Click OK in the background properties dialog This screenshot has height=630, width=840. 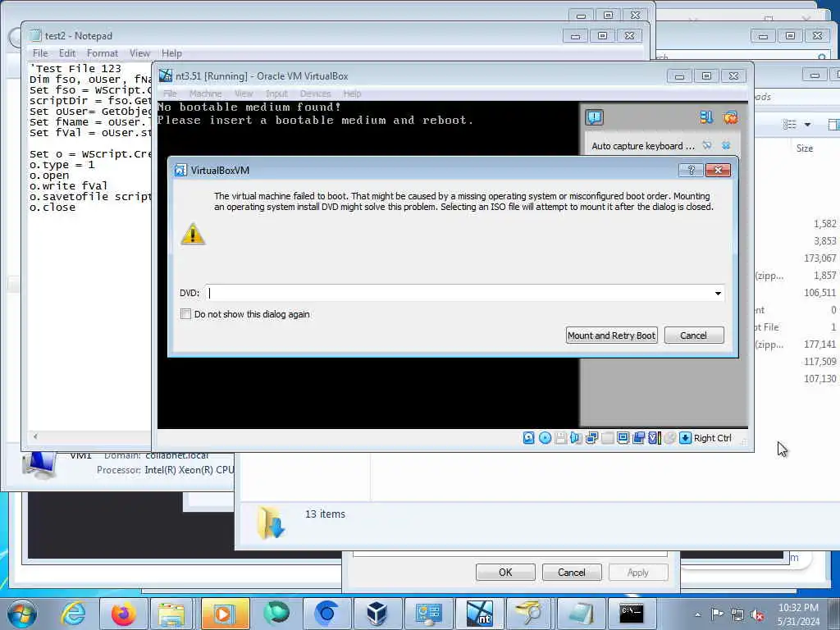(505, 572)
